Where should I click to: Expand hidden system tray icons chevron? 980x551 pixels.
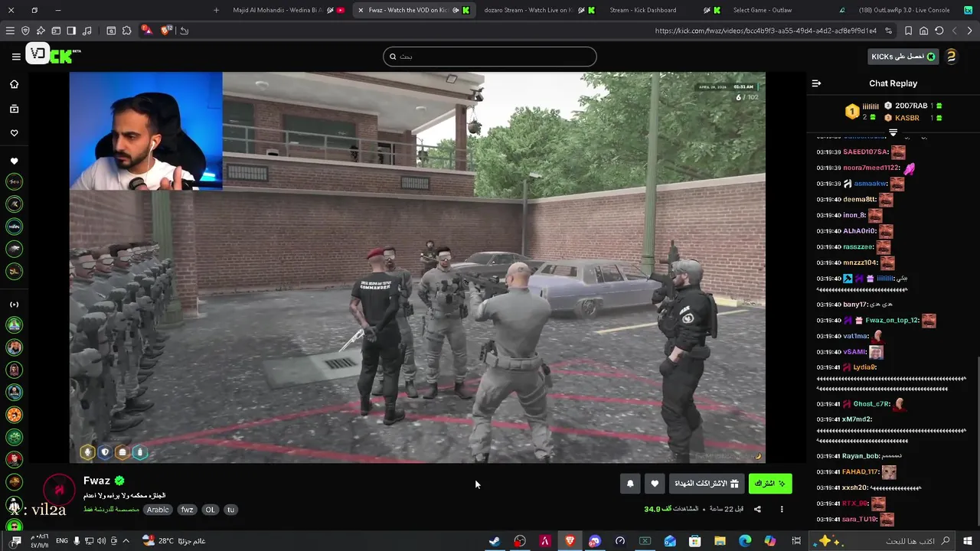126,541
